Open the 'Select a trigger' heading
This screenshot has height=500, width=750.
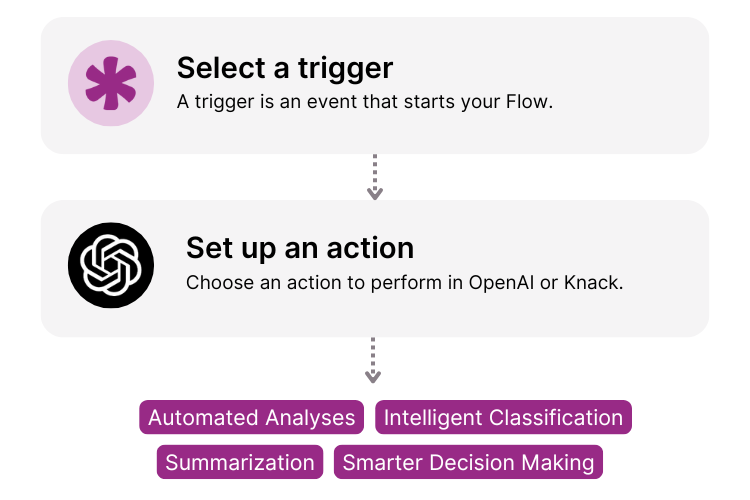tap(285, 68)
